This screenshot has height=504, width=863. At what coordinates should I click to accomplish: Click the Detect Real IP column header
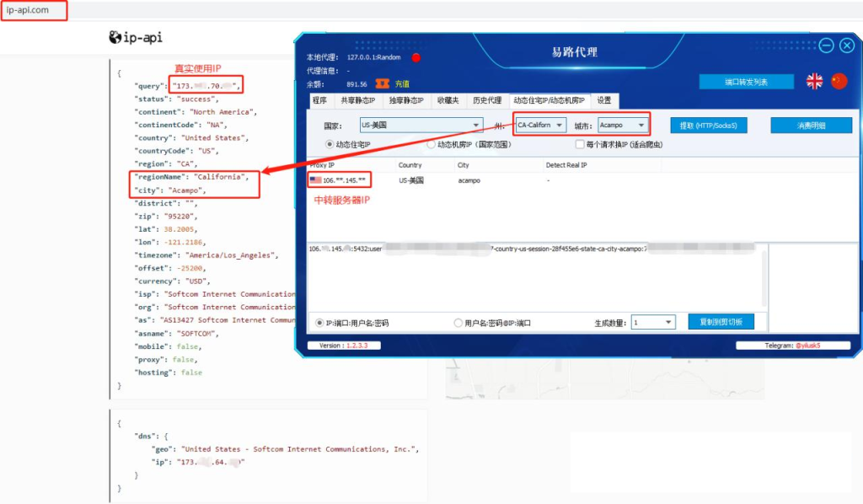coord(566,165)
